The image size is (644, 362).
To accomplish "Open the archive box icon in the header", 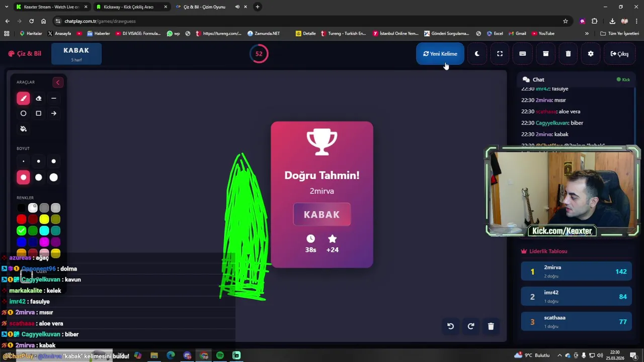I will [x=545, y=54].
